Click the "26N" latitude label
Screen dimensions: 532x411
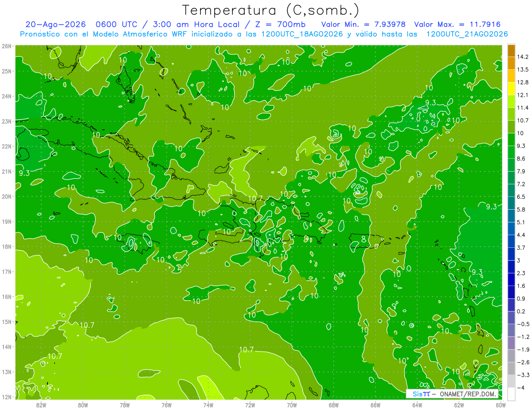[x=7, y=46]
